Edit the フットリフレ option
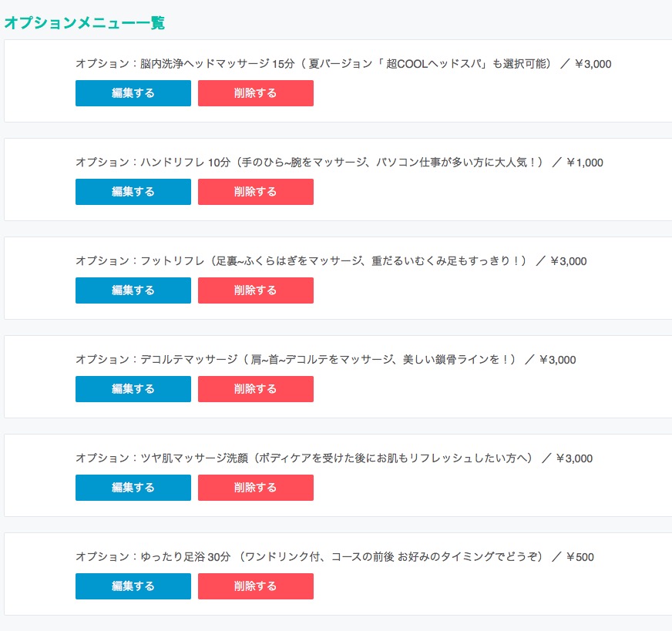 [x=133, y=290]
